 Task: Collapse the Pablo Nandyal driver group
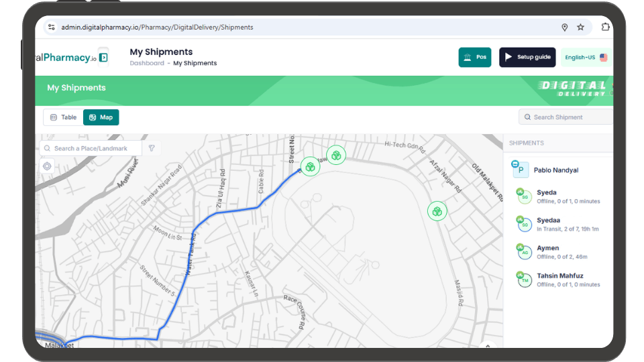click(x=515, y=164)
